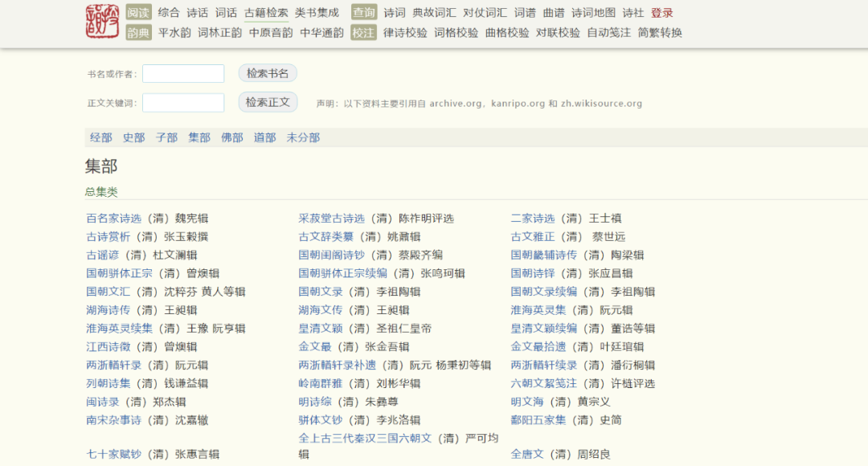Open 典故词汇 in the navigation
The image size is (868, 466).
(434, 13)
